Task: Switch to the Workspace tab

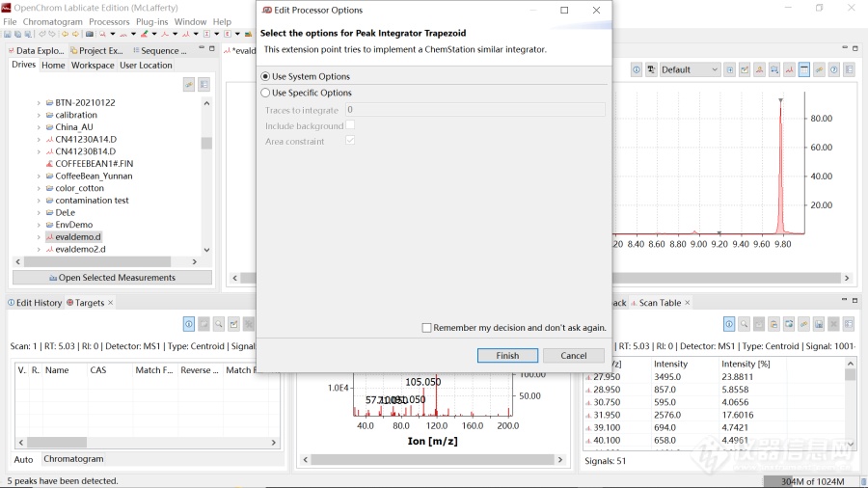Action: pos(93,66)
